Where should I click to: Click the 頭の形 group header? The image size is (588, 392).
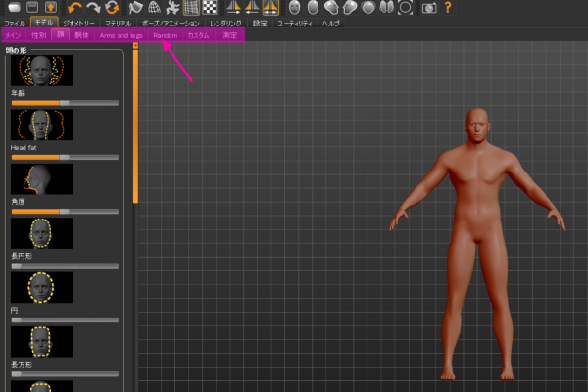[x=16, y=50]
